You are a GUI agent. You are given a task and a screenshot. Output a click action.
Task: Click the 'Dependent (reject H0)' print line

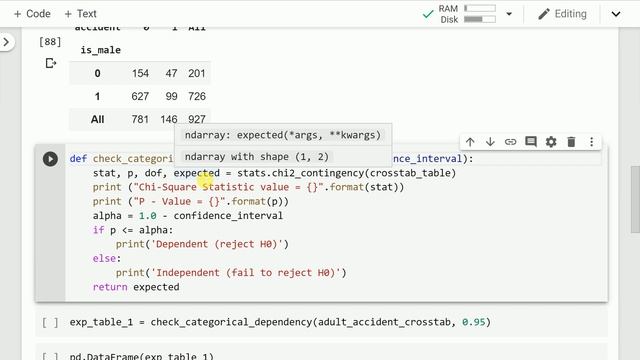(x=202, y=244)
